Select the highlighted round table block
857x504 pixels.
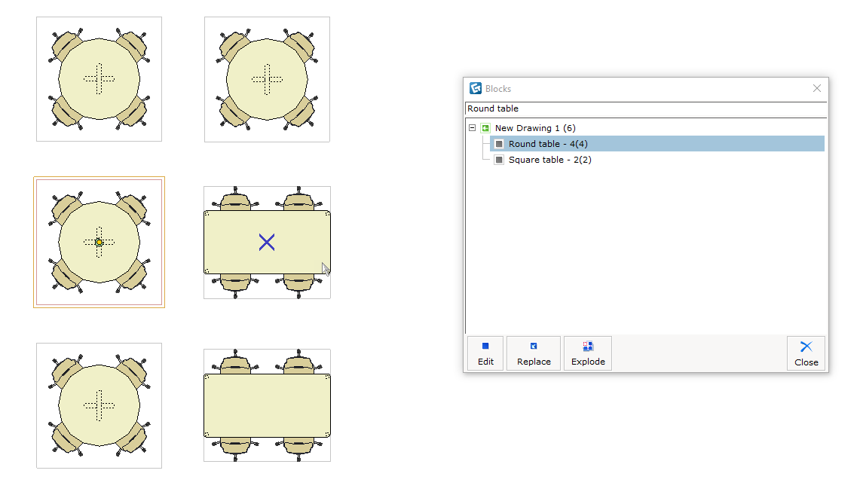coord(99,242)
